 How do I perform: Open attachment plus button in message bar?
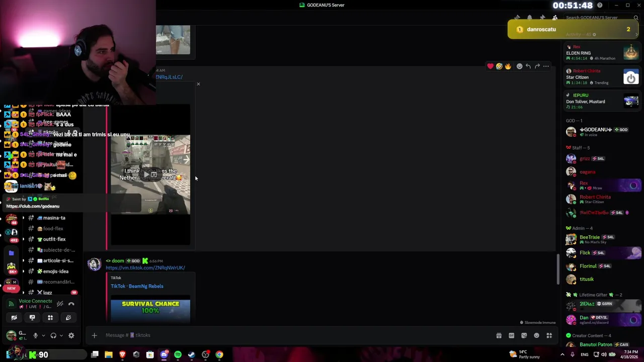[x=94, y=335]
